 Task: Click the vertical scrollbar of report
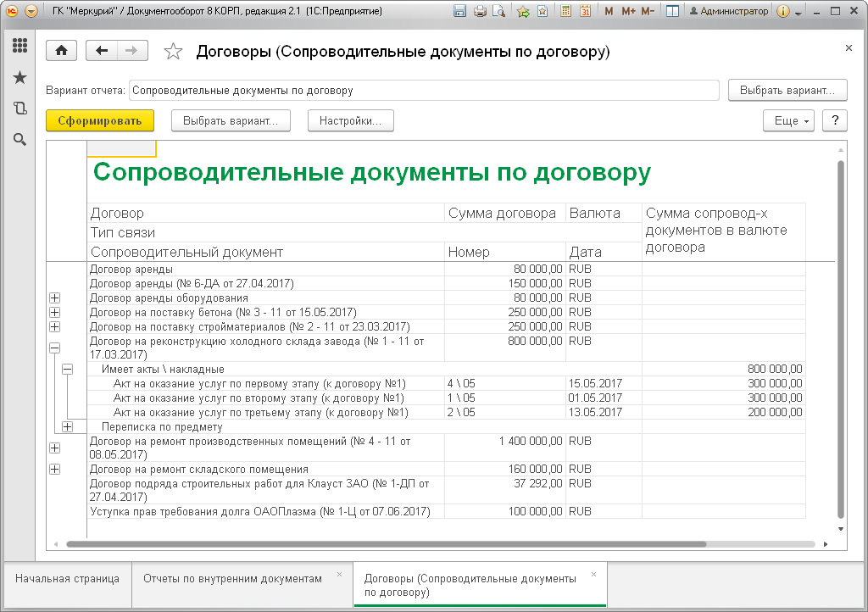tap(840, 339)
